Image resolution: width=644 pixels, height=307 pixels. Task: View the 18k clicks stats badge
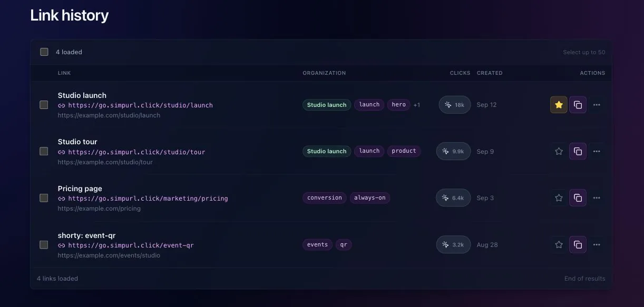[x=455, y=105]
